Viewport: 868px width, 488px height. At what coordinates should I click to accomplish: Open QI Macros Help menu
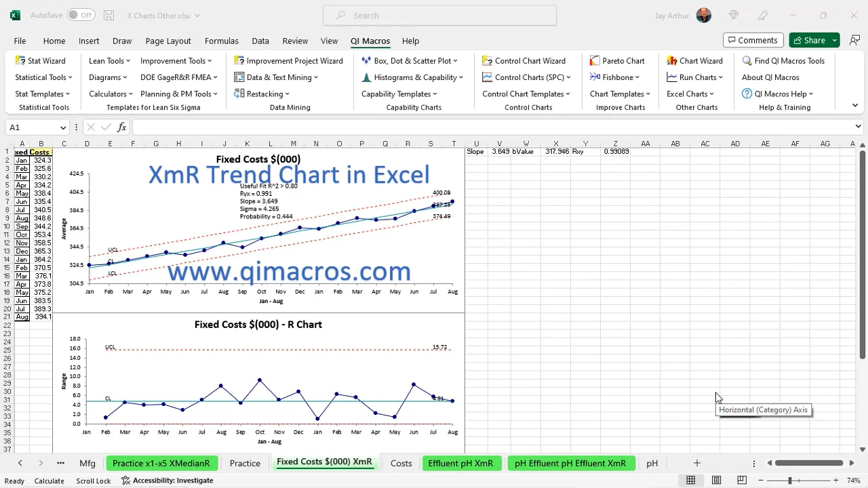coord(777,94)
